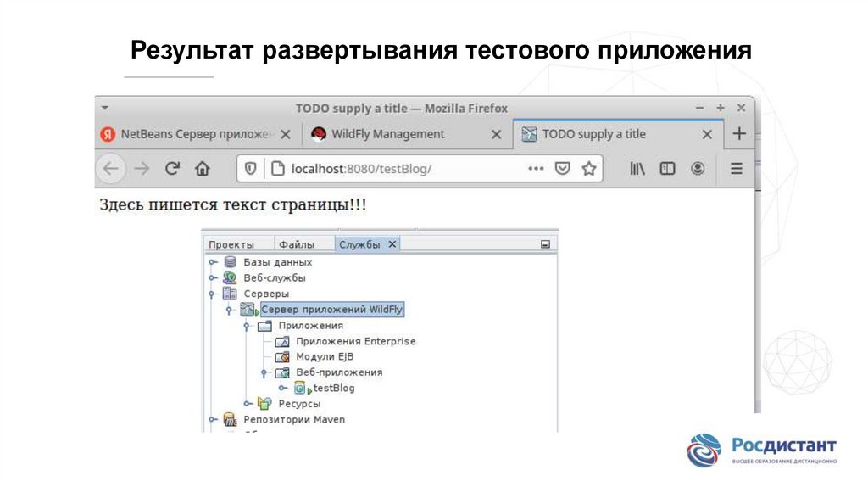Click the TODO supply a title tab icon

[529, 134]
